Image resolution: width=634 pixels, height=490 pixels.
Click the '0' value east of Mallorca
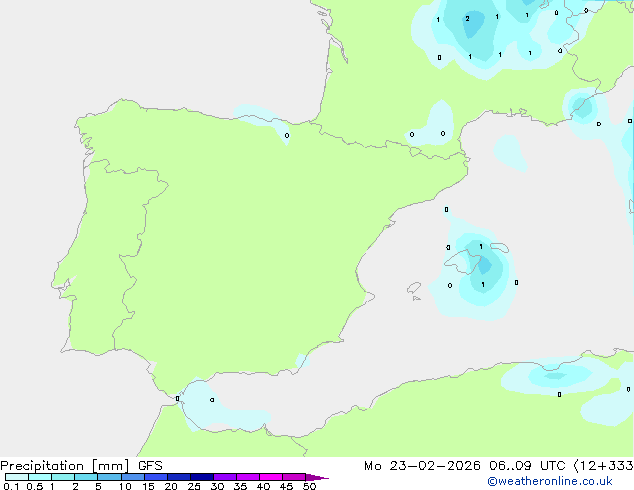(516, 282)
